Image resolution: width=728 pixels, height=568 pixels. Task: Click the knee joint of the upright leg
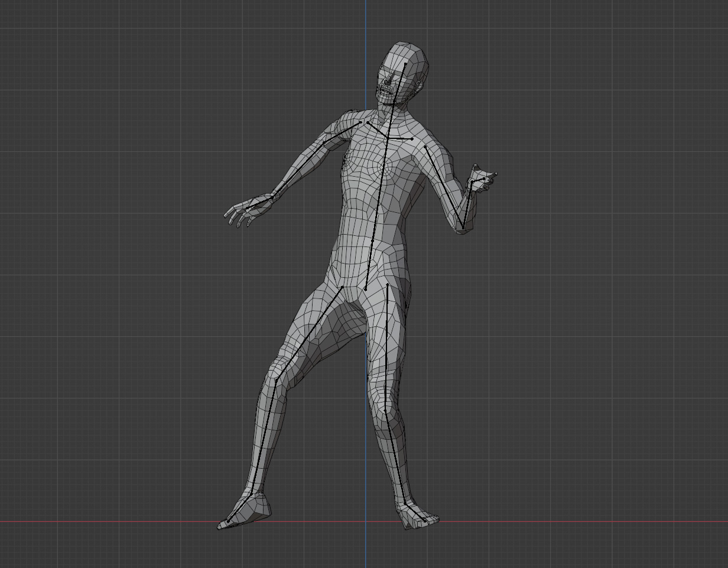point(385,410)
